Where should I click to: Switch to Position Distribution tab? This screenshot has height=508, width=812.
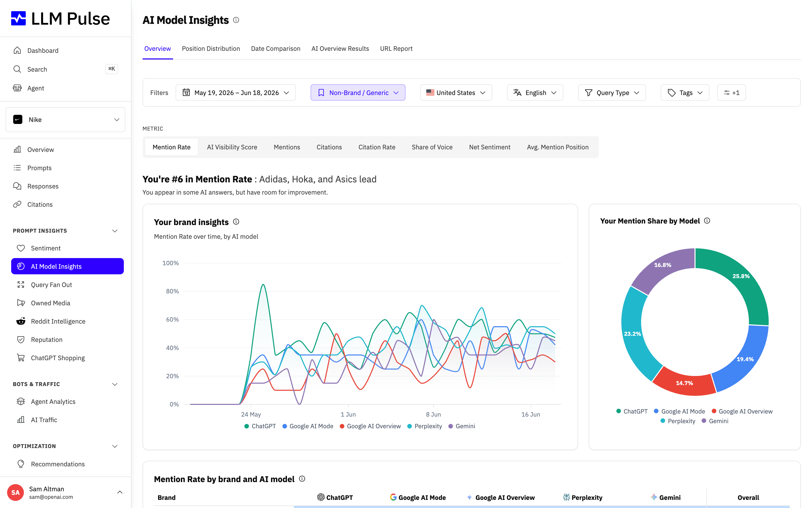(x=211, y=49)
